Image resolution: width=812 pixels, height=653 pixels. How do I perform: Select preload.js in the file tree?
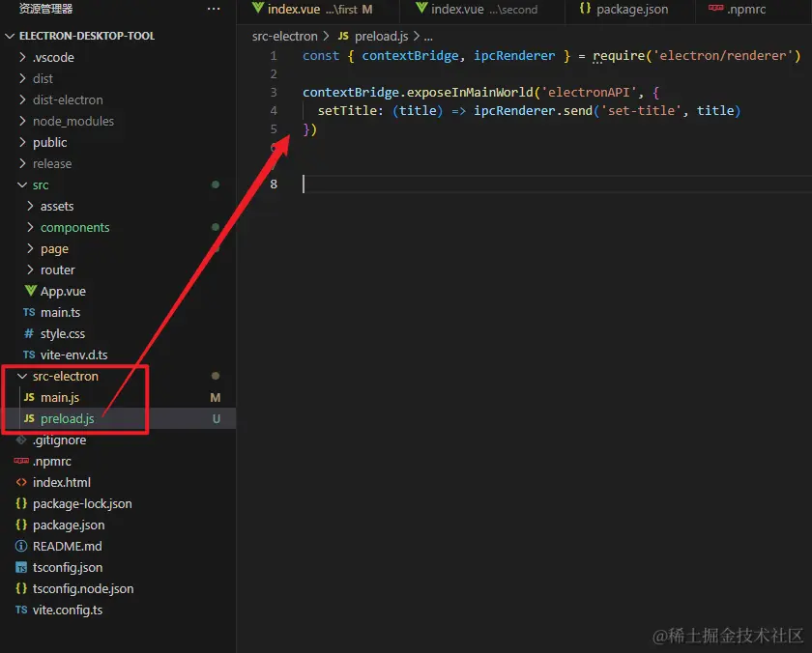coord(68,418)
